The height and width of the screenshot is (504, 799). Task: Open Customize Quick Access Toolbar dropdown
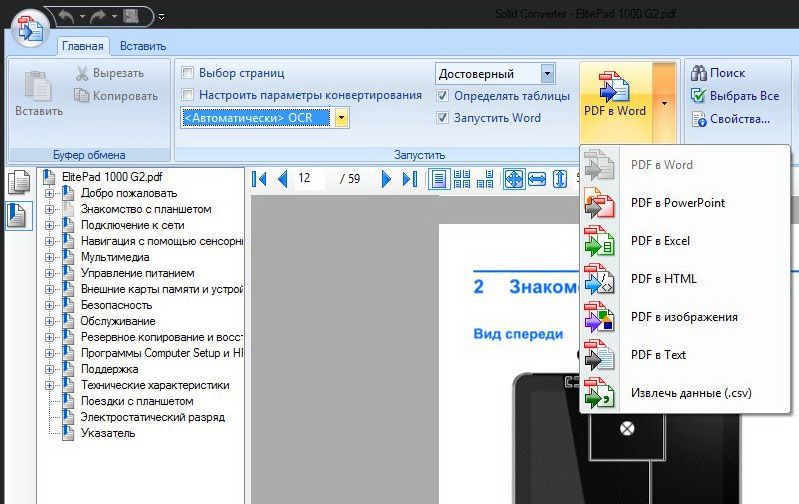(161, 17)
